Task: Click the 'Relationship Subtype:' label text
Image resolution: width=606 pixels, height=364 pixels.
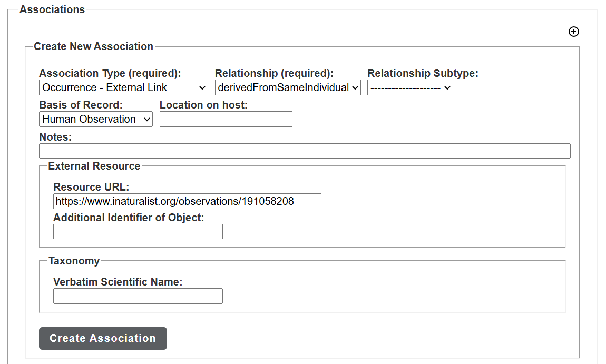Action: coord(423,73)
